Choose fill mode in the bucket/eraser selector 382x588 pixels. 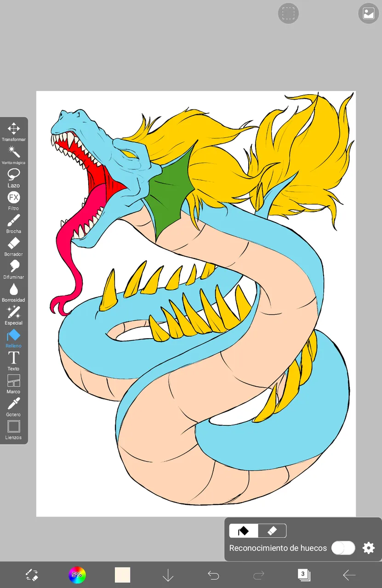pyautogui.click(x=244, y=531)
